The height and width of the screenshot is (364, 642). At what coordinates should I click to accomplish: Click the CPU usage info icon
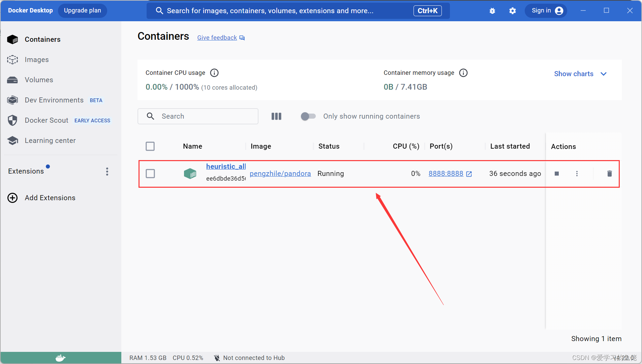[x=214, y=73]
